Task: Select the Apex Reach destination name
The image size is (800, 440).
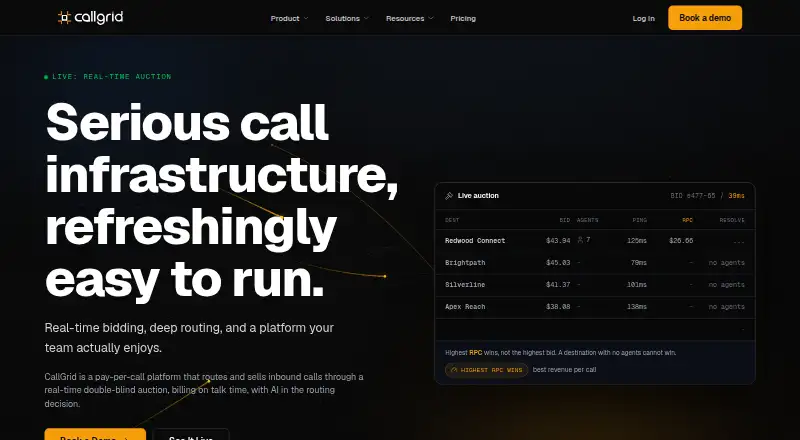Action: point(465,307)
